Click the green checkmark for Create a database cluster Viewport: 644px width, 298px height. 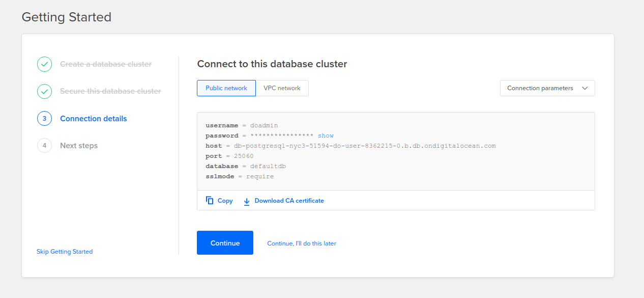point(45,64)
